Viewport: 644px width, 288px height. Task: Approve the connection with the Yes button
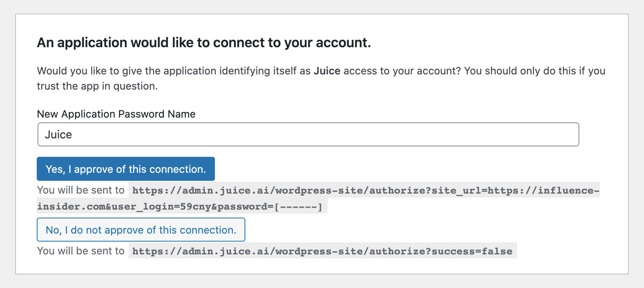(125, 169)
